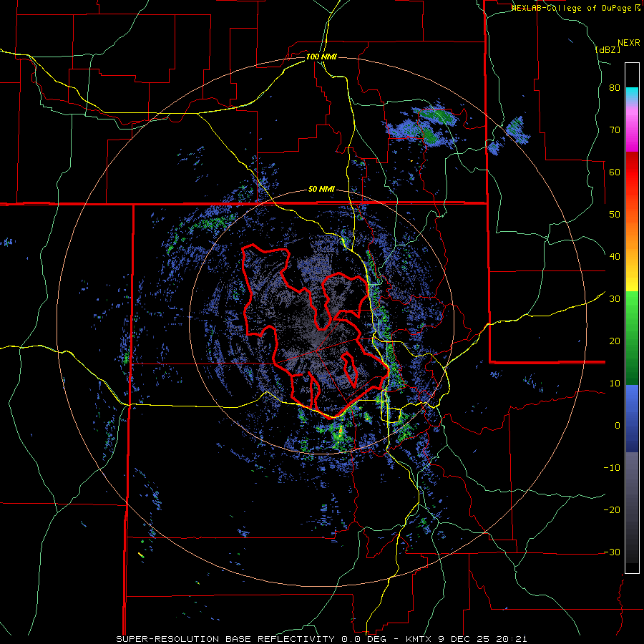
Task: Click the 20:21 timestamp in the caption
Action: coord(512,639)
